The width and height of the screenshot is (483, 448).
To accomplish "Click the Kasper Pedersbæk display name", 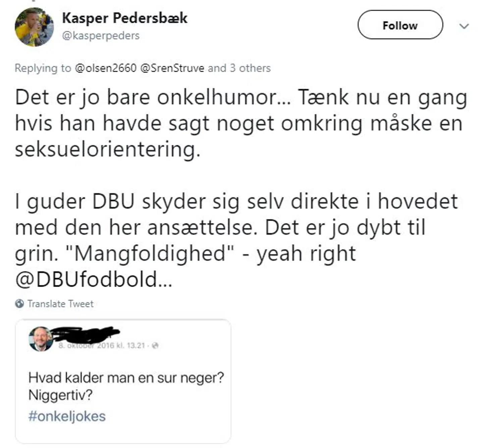I will click(x=124, y=18).
